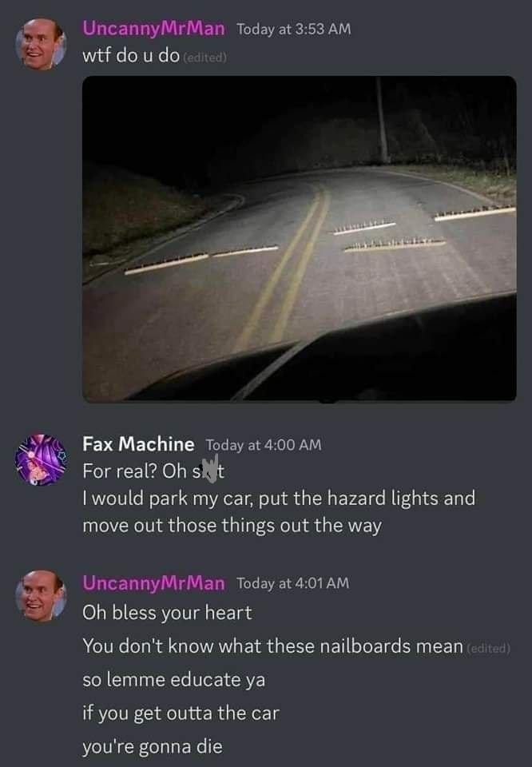This screenshot has width=532, height=767.
Task: Click the 'Today at 4:00 AM' timestamp
Action: (264, 445)
